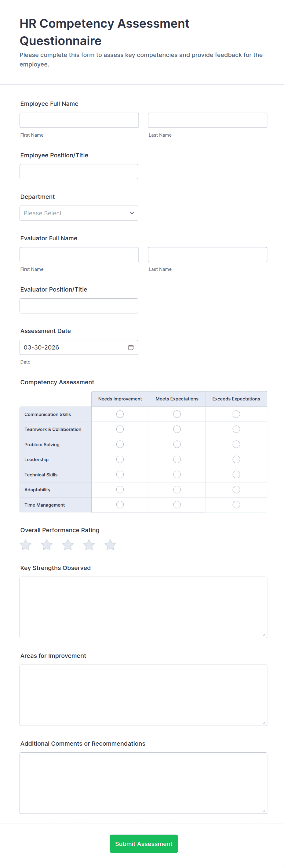Screen dimensions: 284x868
Task: Rate overall performance one star
Action: tap(26, 545)
